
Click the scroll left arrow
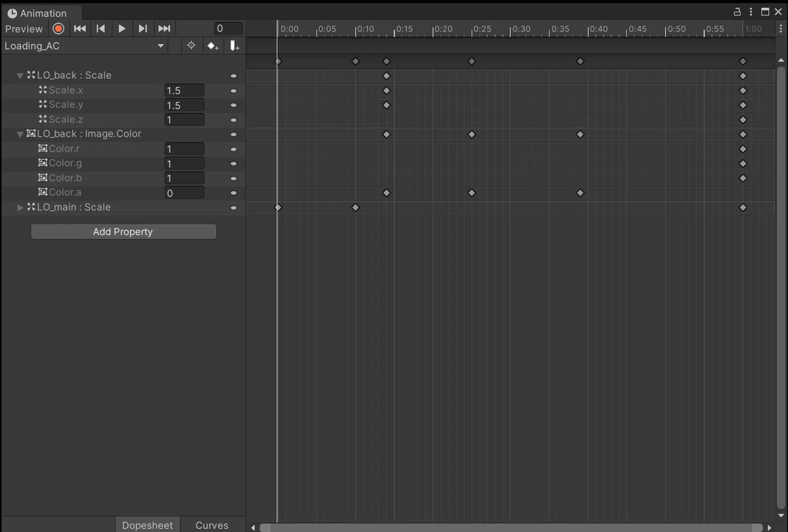click(x=253, y=527)
